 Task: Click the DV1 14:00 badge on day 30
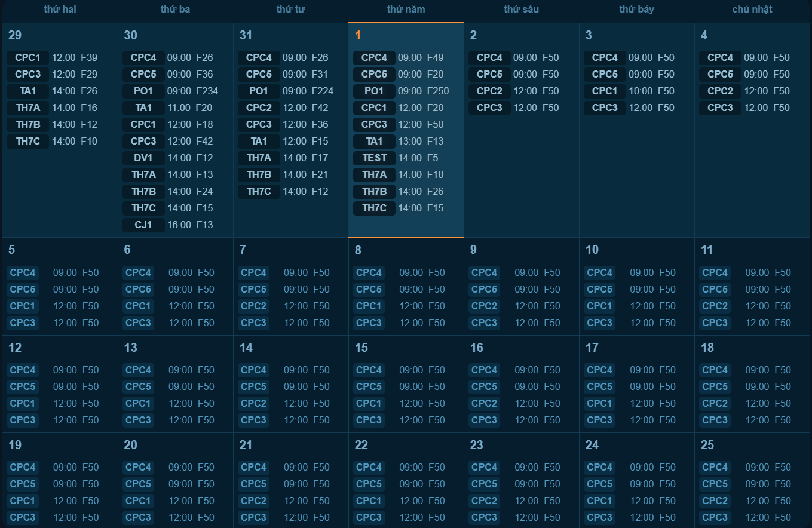coord(143,158)
